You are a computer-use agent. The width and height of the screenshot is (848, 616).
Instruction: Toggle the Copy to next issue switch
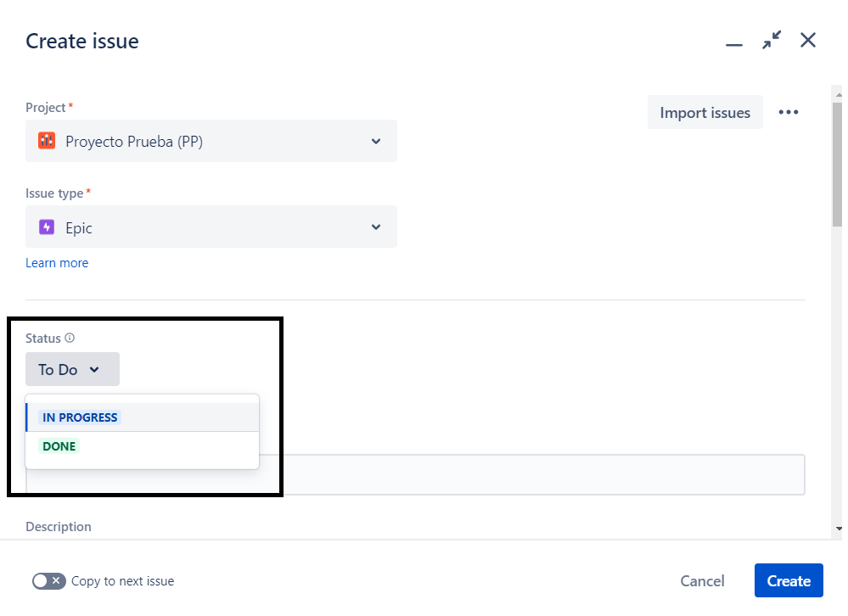point(48,581)
